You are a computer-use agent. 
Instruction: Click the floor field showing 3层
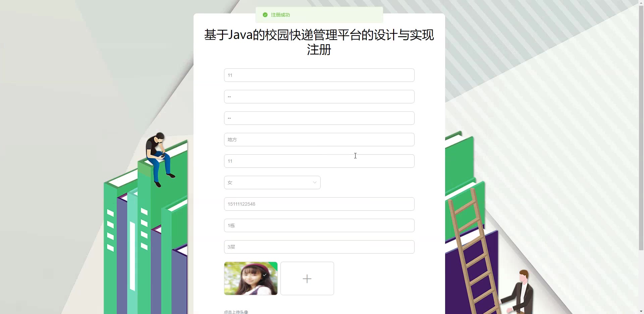point(319,247)
